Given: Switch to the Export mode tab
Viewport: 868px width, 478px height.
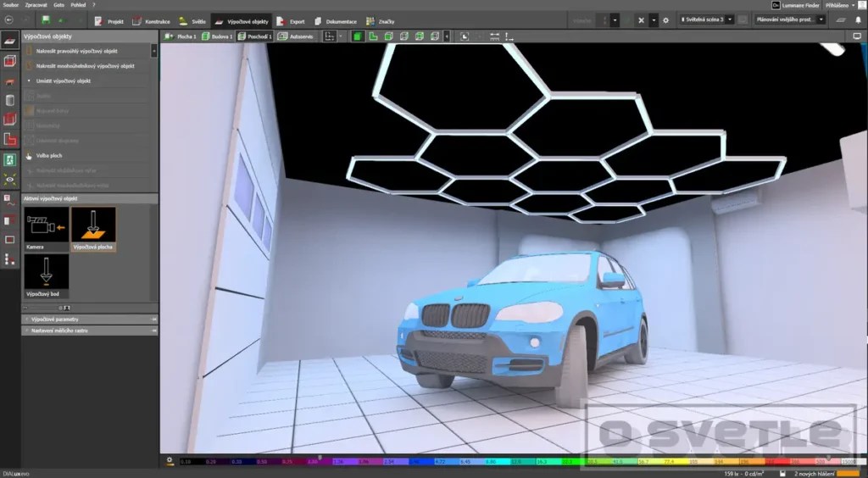Looking at the screenshot, I should click(292, 21).
